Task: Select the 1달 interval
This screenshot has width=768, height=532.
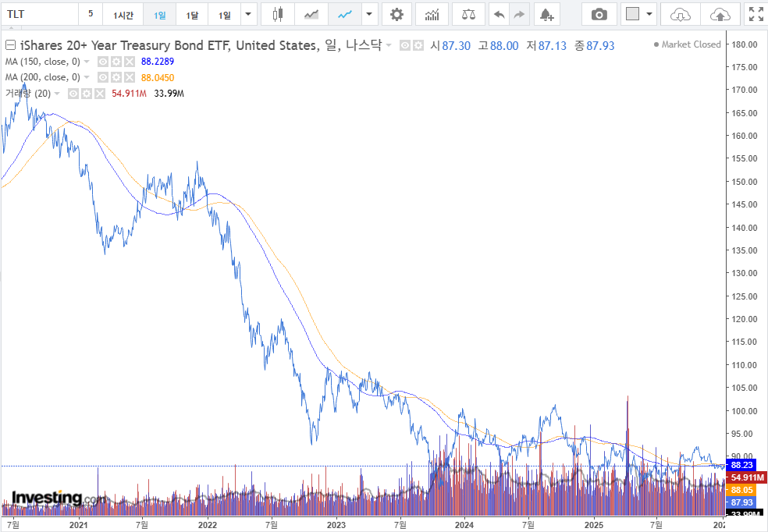Action: coord(192,14)
